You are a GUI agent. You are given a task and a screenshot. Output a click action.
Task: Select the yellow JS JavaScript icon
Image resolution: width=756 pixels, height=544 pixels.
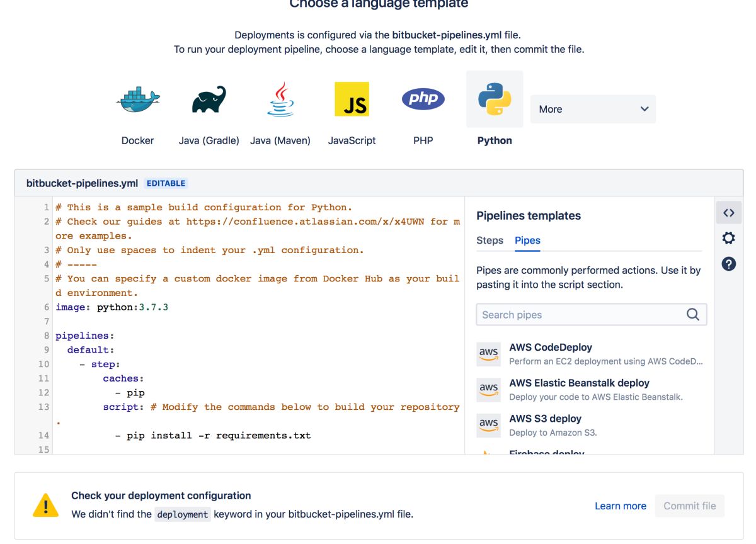click(x=352, y=99)
